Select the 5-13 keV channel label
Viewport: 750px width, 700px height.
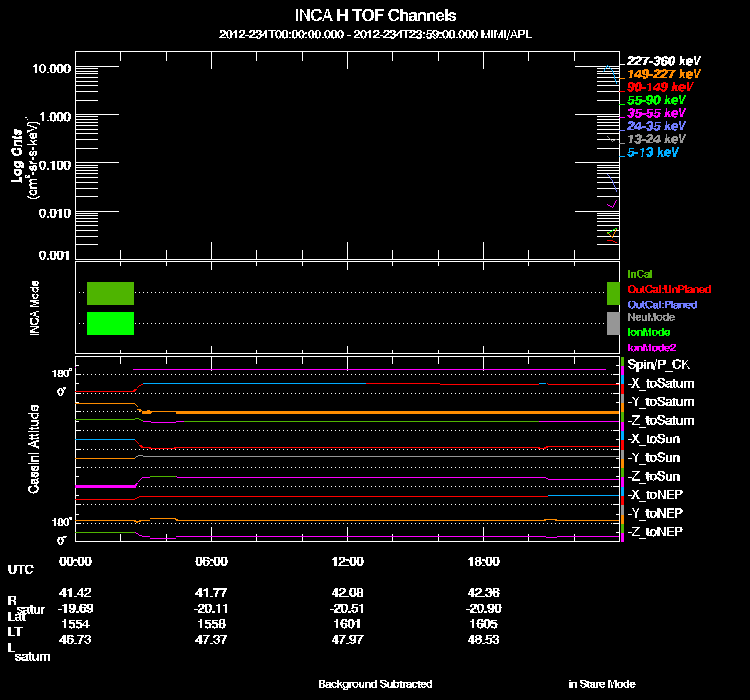tap(653, 152)
